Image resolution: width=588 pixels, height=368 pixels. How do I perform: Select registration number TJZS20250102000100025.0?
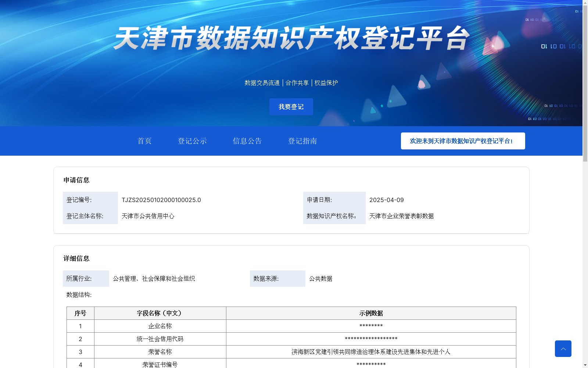coord(161,200)
